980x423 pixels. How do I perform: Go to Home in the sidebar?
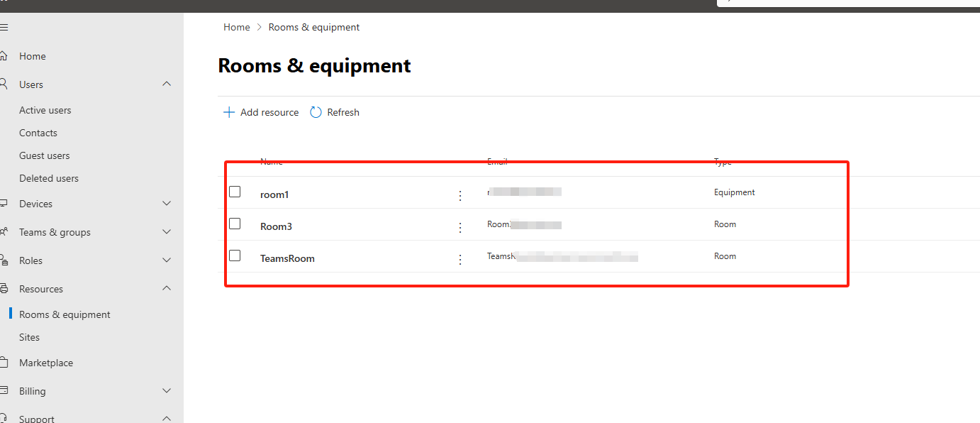(33, 56)
